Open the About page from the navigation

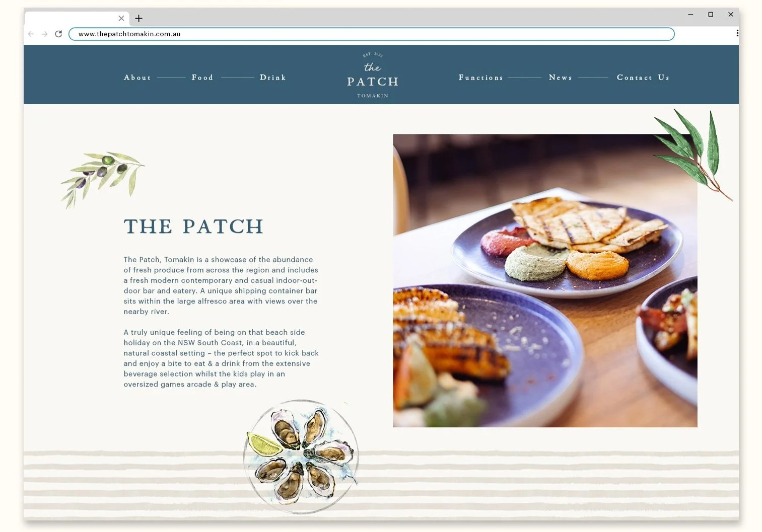coord(137,78)
